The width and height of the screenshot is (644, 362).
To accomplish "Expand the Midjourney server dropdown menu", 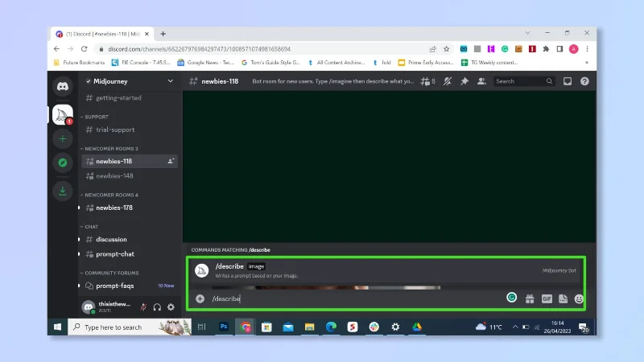I will coord(170,81).
